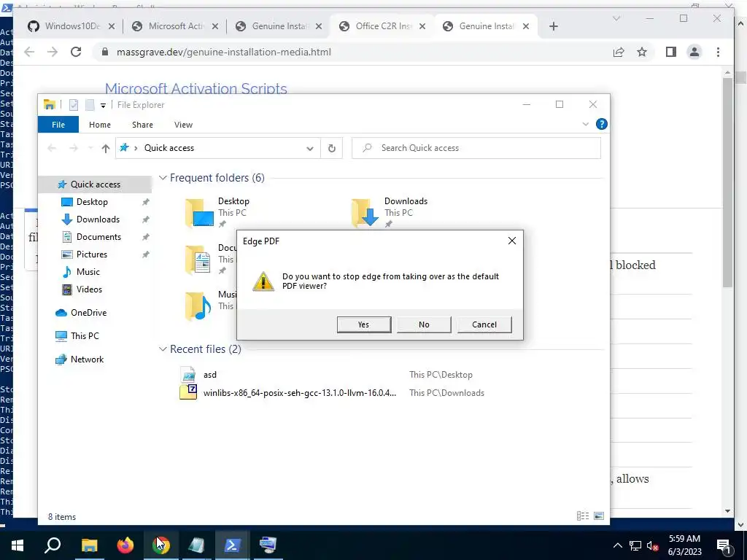This screenshot has height=560, width=747.
Task: Click the Up one level arrow
Action: coord(106,148)
